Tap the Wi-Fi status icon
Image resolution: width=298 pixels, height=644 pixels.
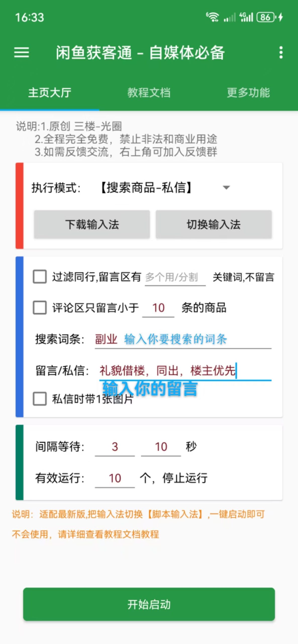pyautogui.click(x=213, y=17)
